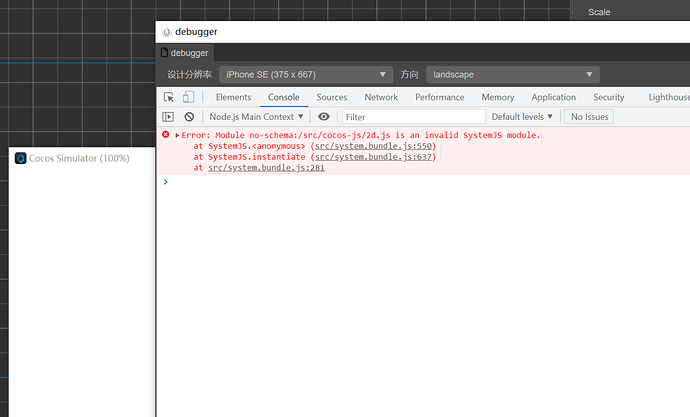The height and width of the screenshot is (417, 690).
Task: Toggle the device toolbar icon
Action: coord(188,97)
